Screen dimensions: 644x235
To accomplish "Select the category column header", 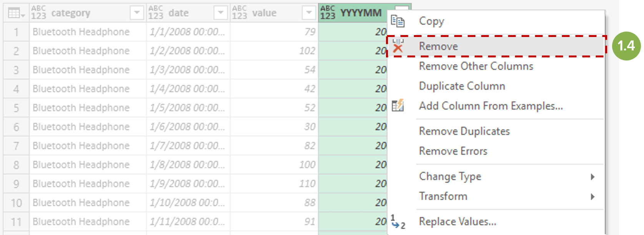I will point(88,13).
